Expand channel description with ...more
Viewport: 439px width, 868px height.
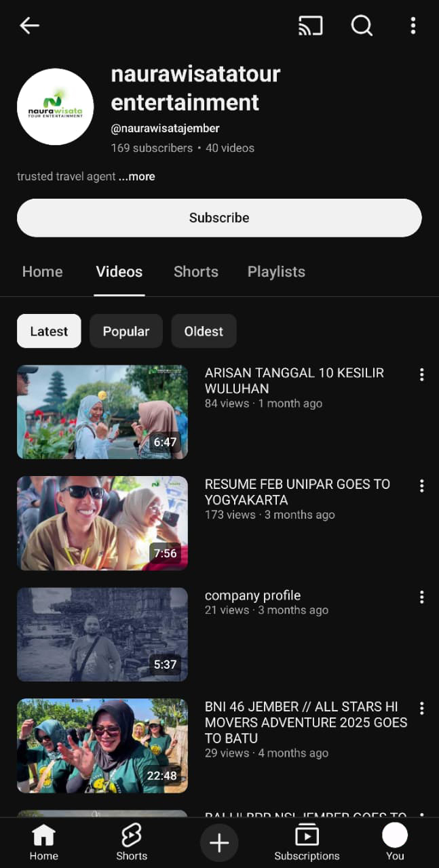[137, 176]
